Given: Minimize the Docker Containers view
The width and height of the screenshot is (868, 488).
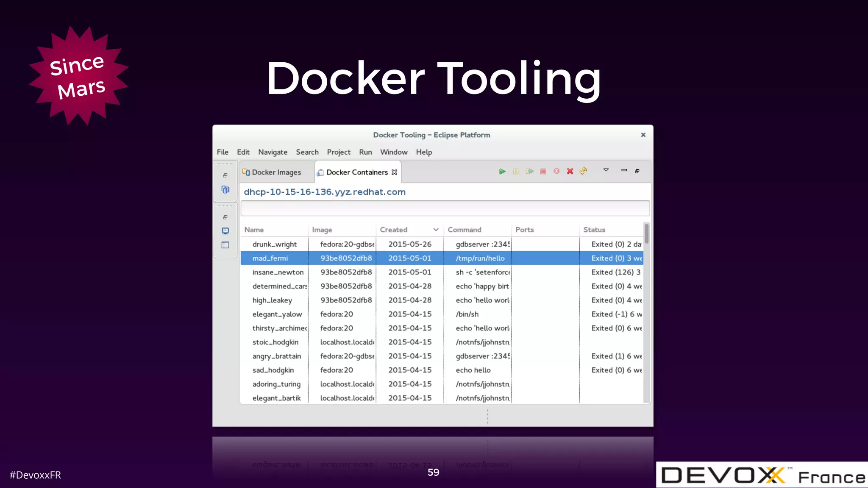Looking at the screenshot, I should 624,170.
